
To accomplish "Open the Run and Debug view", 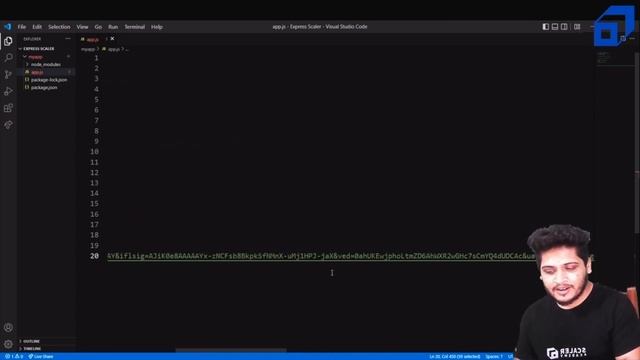I will coord(8,91).
